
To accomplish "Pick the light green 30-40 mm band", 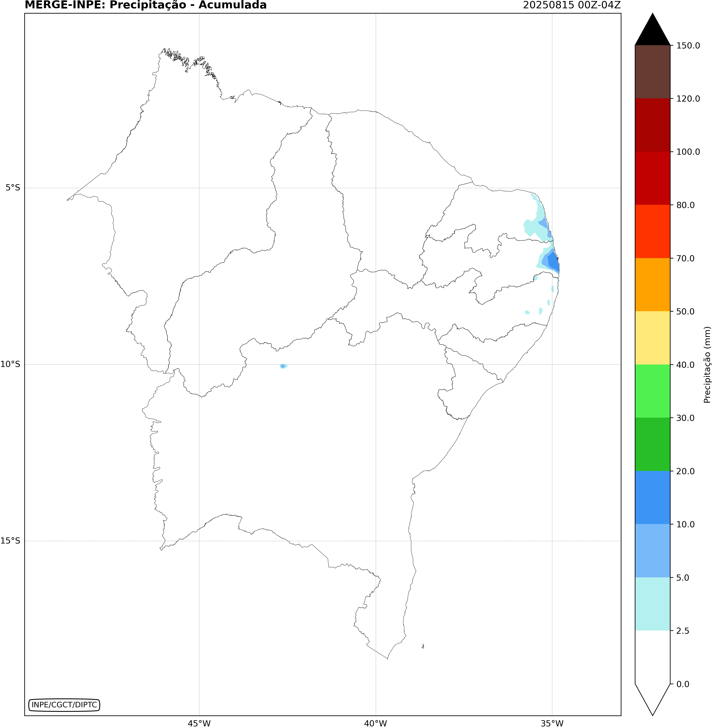I will pyautogui.click(x=652, y=391).
